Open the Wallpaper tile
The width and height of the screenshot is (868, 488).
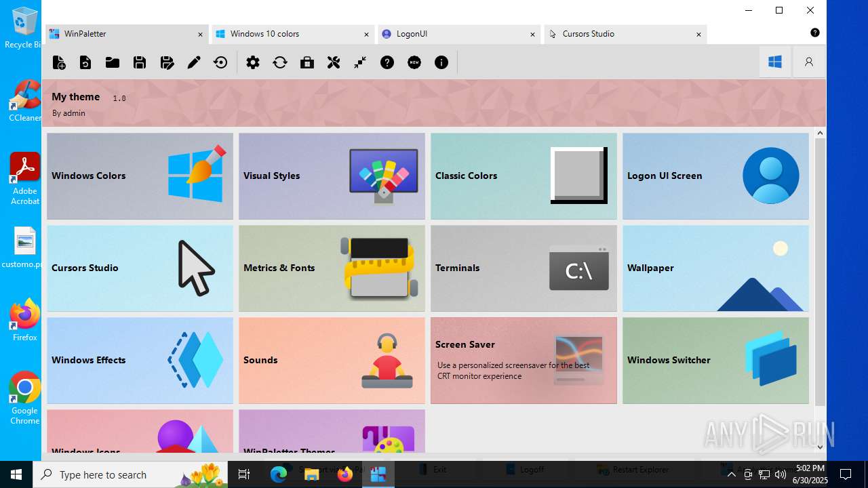[715, 268]
